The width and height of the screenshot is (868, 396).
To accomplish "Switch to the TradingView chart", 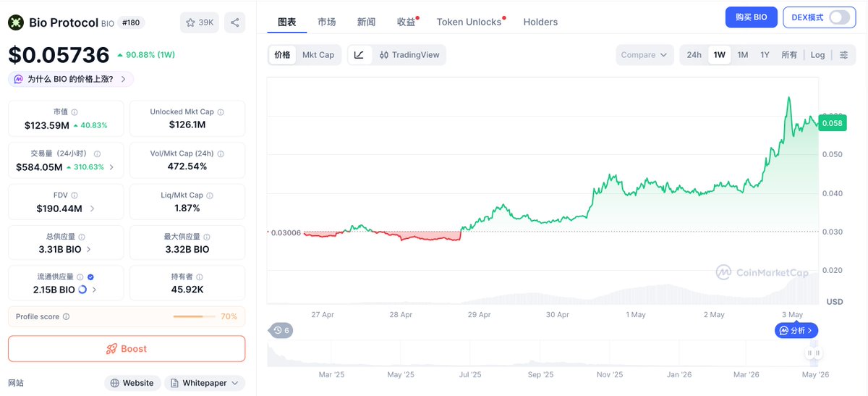I will [409, 55].
